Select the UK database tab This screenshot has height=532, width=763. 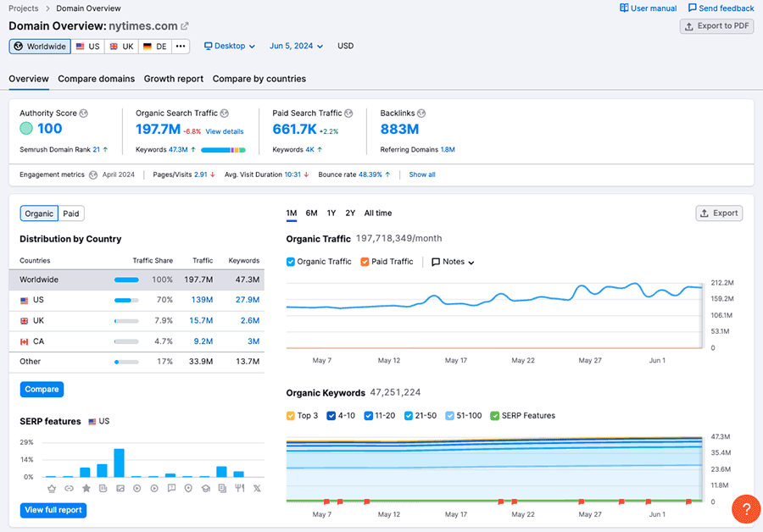click(121, 47)
